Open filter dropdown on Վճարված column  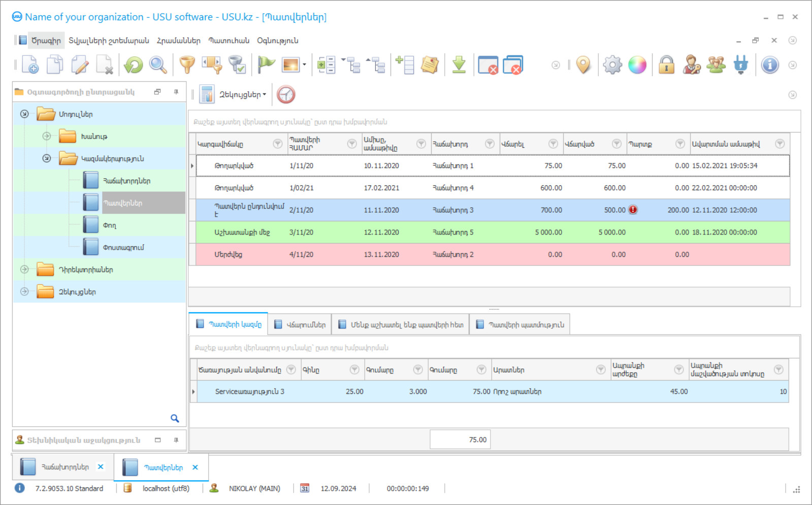(x=616, y=144)
